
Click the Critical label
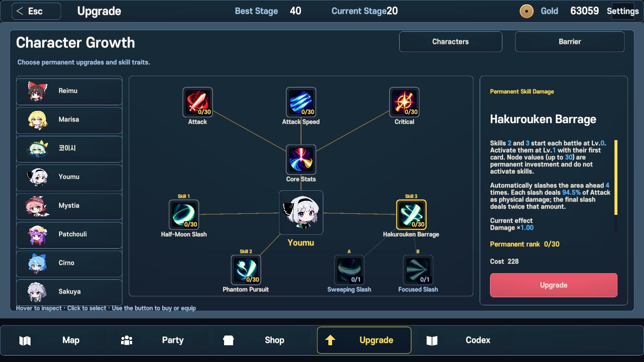click(404, 122)
